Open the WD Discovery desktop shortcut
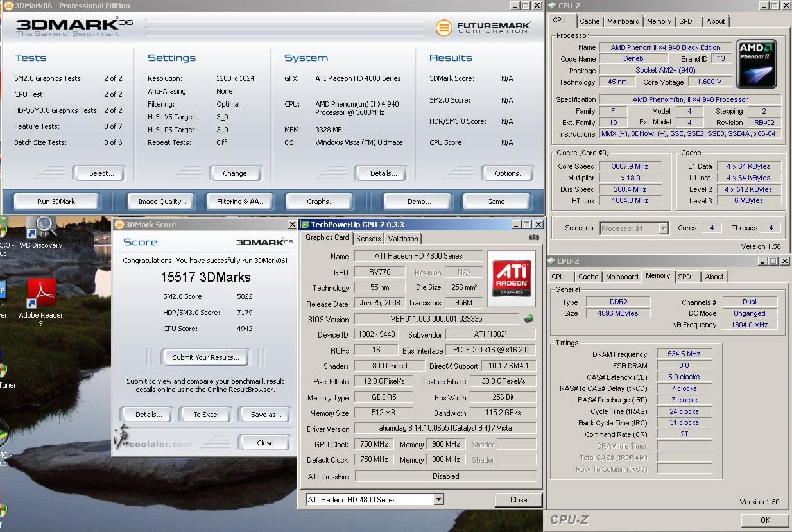The width and height of the screenshot is (792, 532). [x=41, y=233]
